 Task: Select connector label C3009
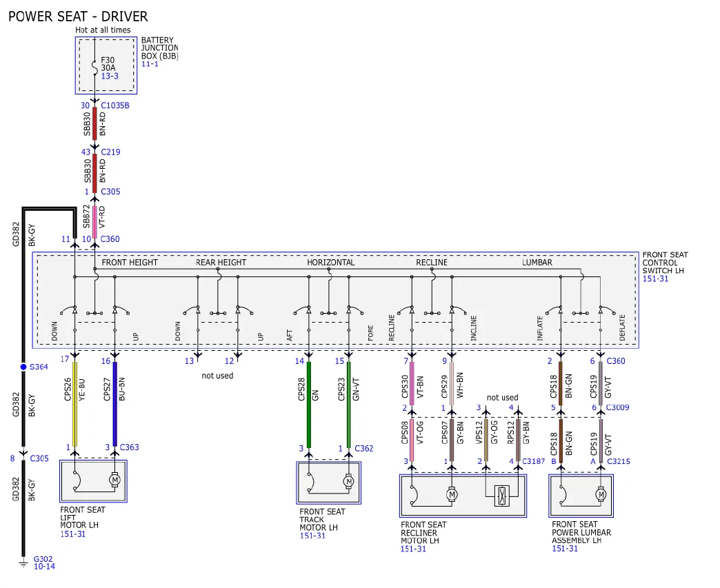pyautogui.click(x=618, y=407)
